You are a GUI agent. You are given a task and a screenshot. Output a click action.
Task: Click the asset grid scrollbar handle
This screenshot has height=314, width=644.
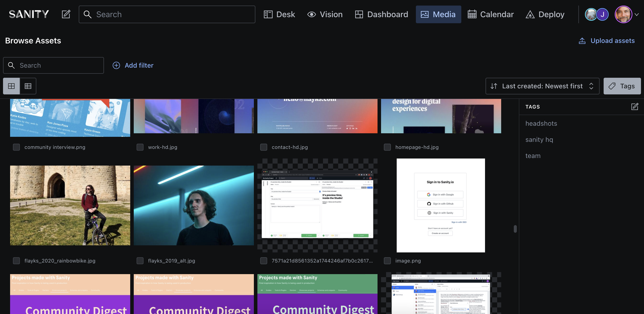515,229
